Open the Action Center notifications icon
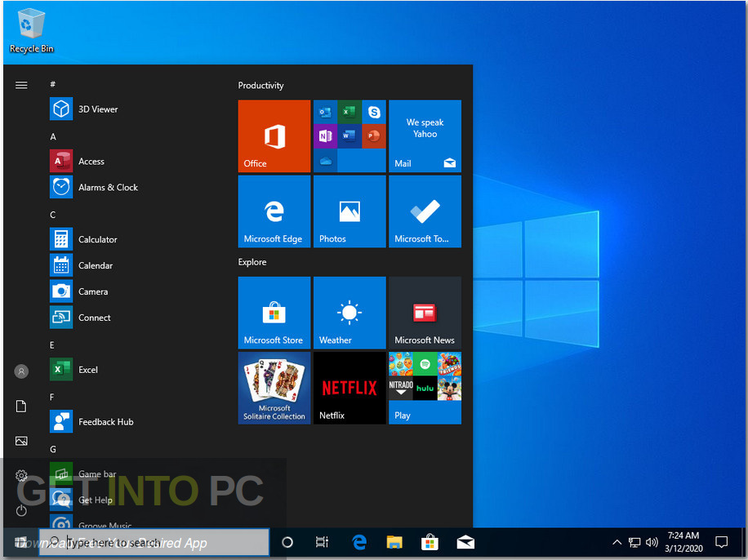This screenshot has height=560, width=748. pos(722,542)
